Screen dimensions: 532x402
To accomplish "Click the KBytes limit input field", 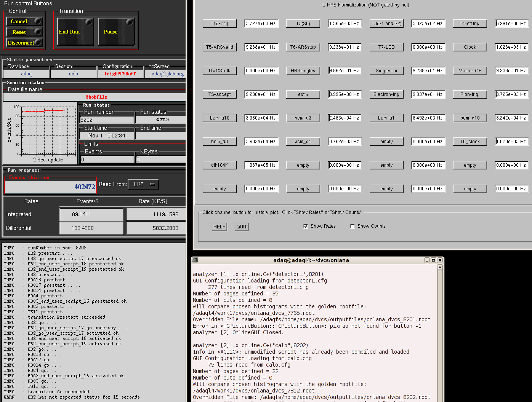I will tap(160, 160).
